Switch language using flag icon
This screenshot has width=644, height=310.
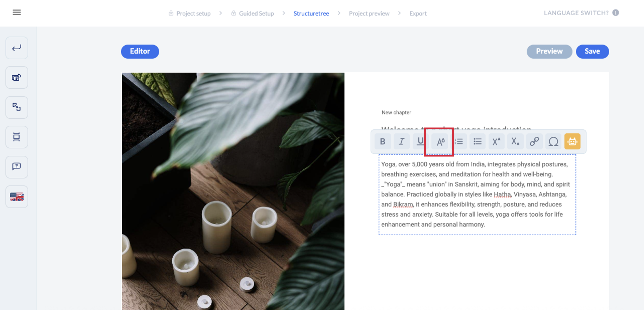tap(17, 197)
